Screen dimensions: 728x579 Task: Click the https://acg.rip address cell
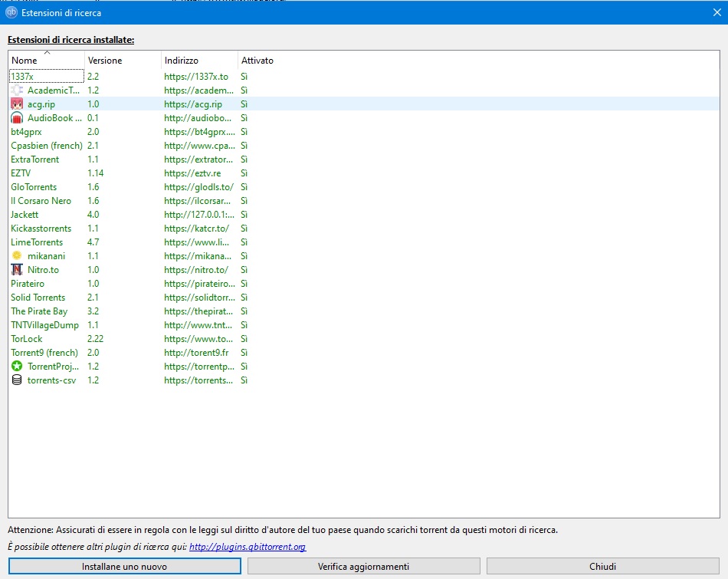(193, 104)
